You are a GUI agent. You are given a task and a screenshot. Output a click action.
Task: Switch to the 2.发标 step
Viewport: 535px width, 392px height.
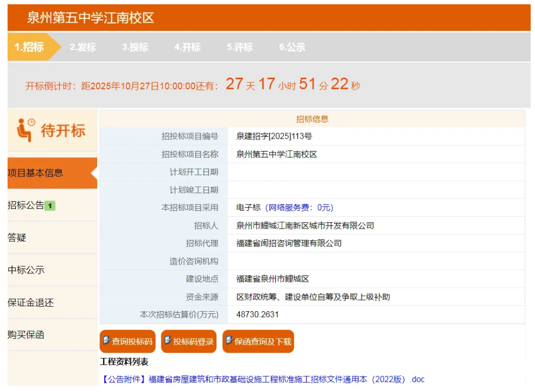[83, 47]
